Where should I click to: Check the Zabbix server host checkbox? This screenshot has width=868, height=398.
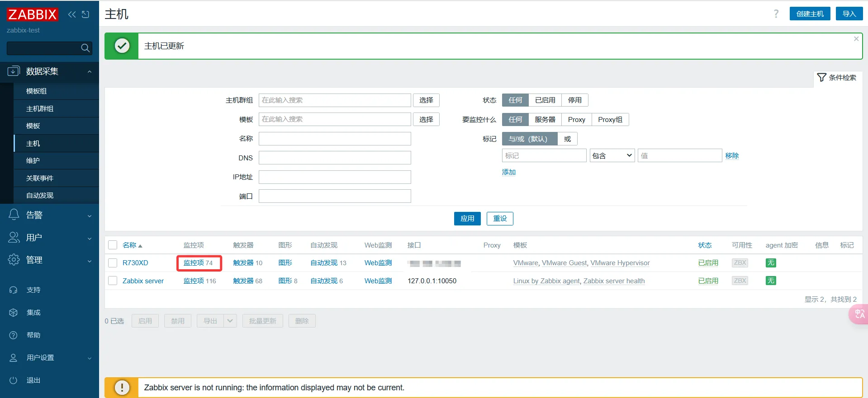coord(113,281)
